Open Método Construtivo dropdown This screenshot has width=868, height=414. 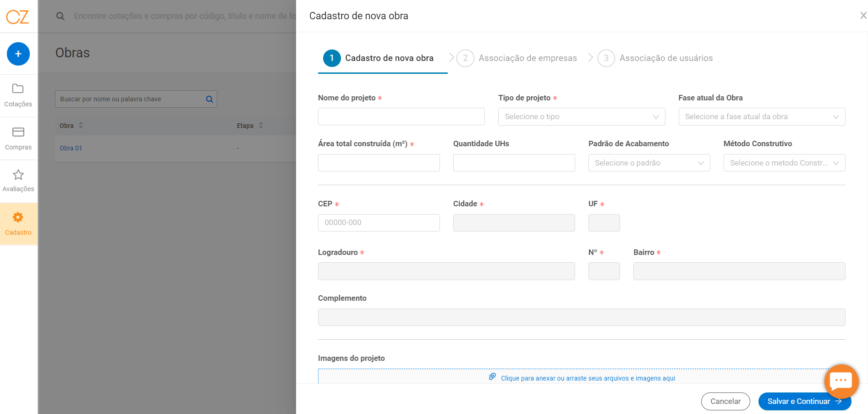pyautogui.click(x=784, y=163)
